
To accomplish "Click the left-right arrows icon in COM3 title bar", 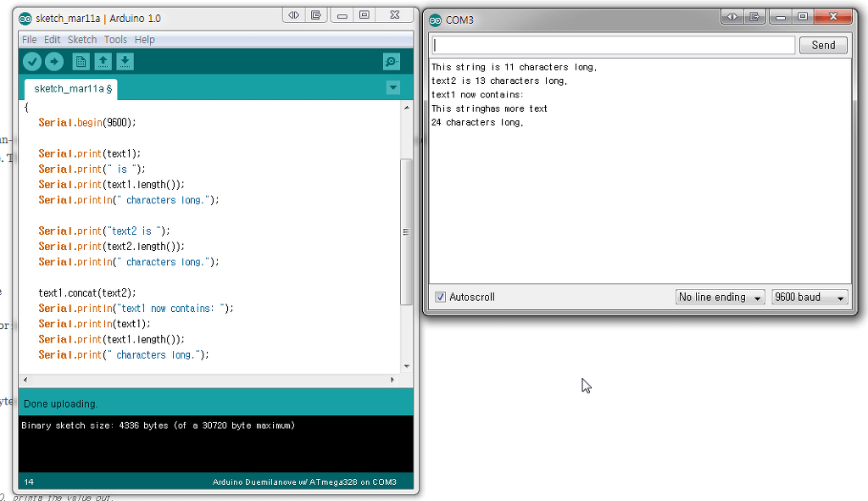I will click(732, 17).
